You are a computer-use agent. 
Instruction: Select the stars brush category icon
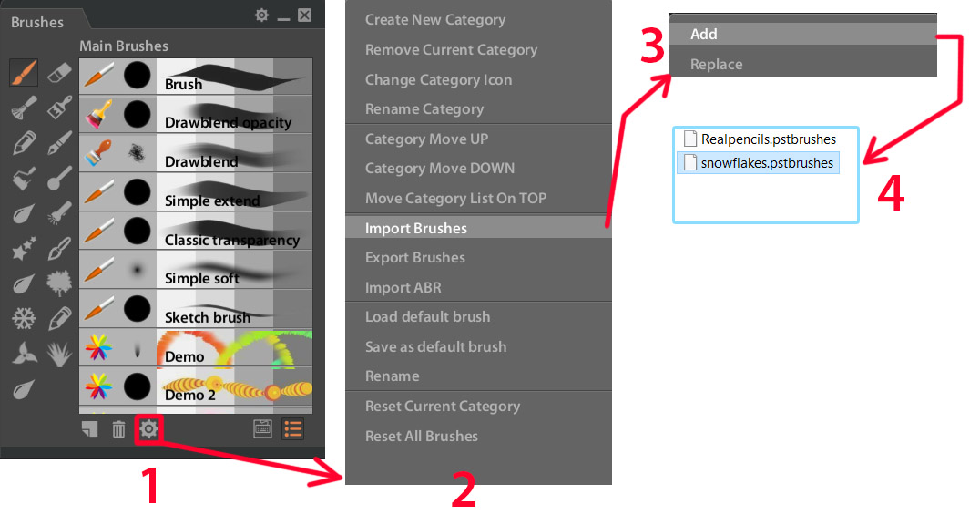[x=24, y=249]
